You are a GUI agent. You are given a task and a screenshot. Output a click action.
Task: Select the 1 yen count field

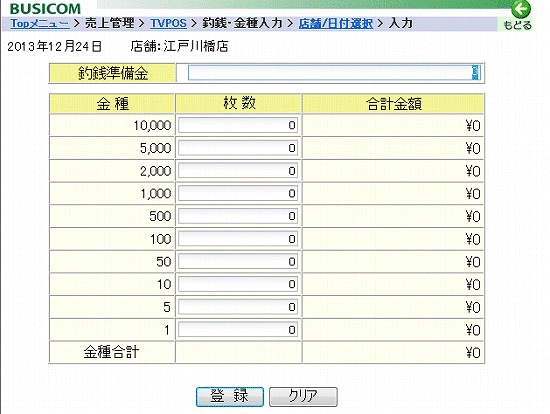[x=238, y=329]
